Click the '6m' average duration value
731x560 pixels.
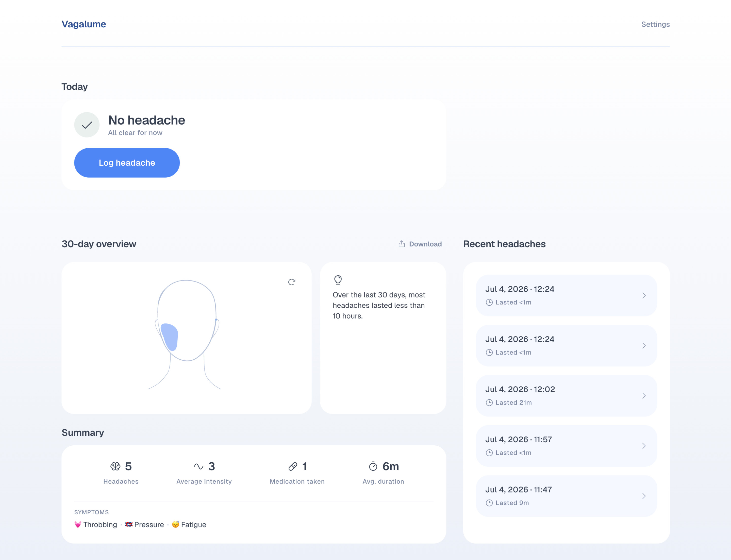tap(391, 466)
